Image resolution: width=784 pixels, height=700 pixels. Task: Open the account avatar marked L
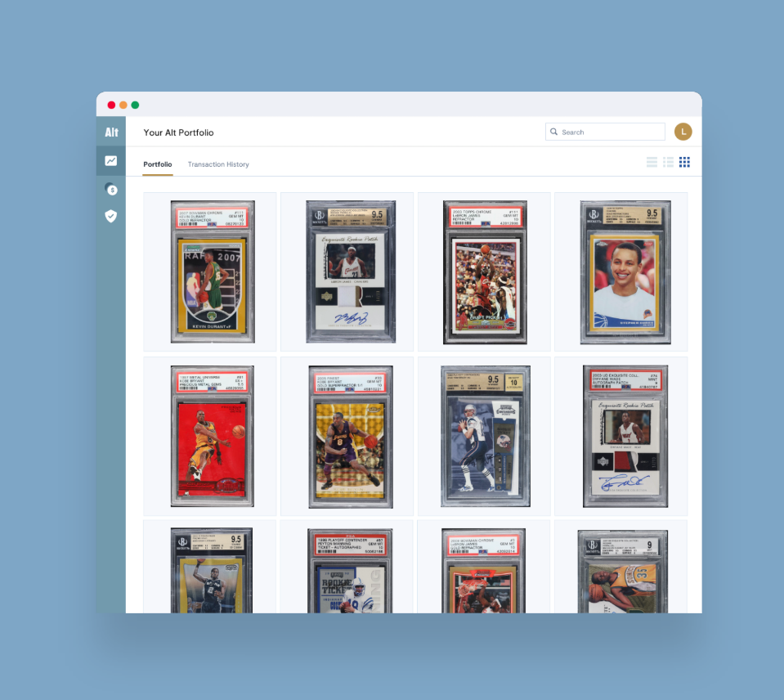(683, 131)
